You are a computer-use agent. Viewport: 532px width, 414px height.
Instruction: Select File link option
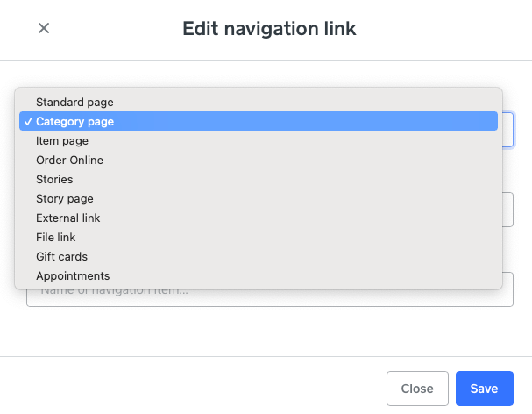tap(56, 238)
